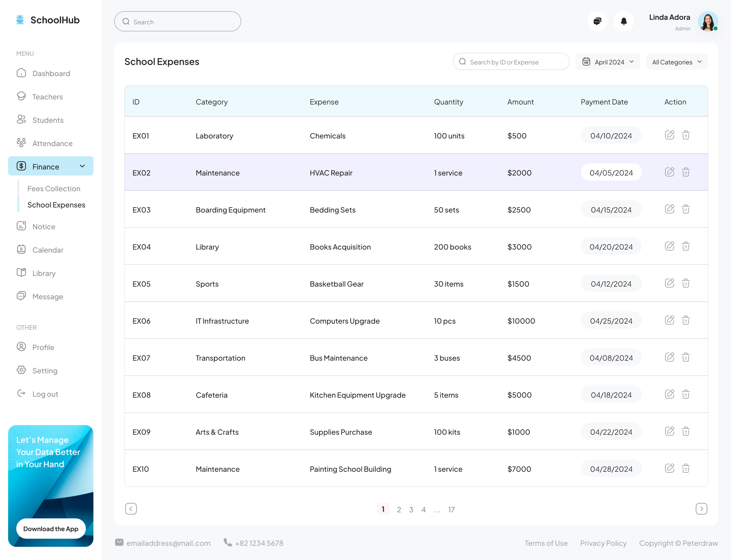Go to page 3 of expenses
Image resolution: width=731 pixels, height=560 pixels.
point(411,509)
